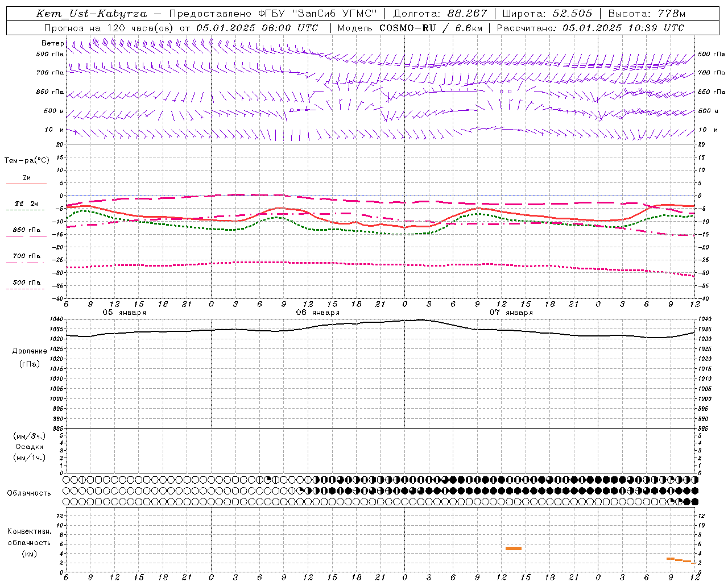
Task: Click the dashed line sample under 700 гПа legend
Action: point(26,263)
